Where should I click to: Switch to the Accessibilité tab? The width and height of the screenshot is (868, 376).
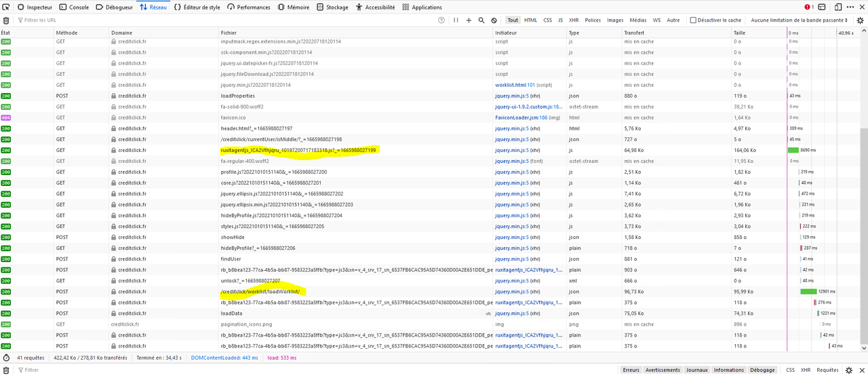[375, 7]
